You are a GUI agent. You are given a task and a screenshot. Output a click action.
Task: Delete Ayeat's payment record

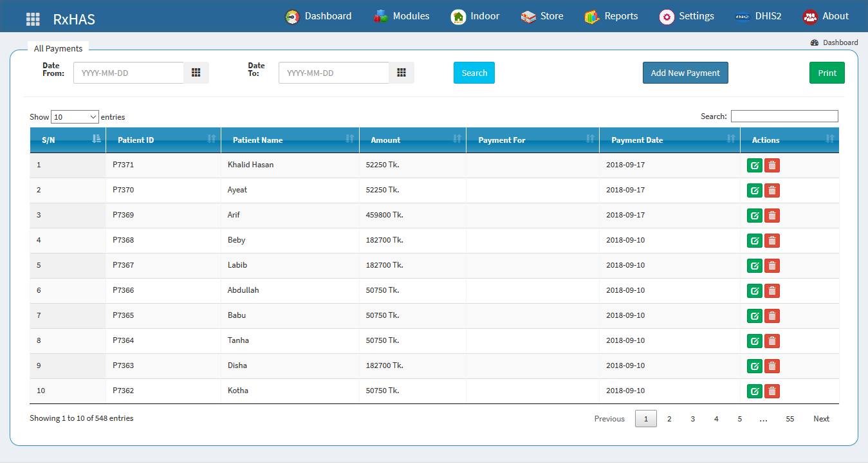point(772,190)
